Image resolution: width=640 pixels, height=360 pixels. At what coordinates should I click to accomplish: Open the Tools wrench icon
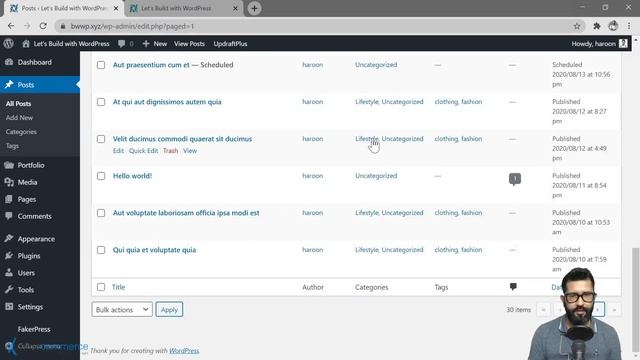9,289
